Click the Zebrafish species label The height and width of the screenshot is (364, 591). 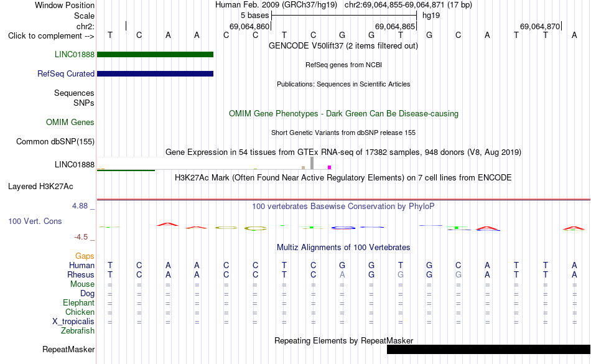[78, 330]
